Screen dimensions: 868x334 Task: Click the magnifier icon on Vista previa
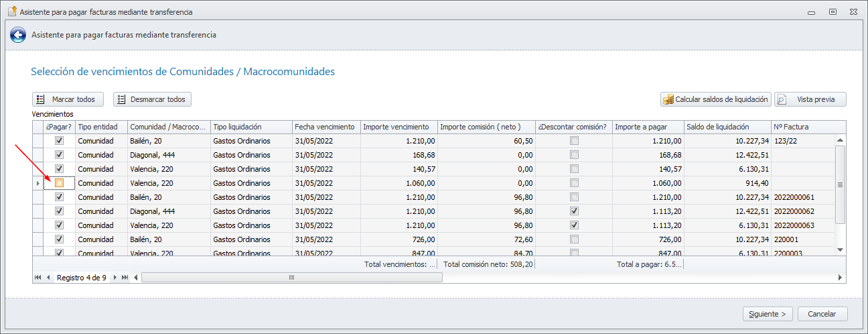[782, 99]
